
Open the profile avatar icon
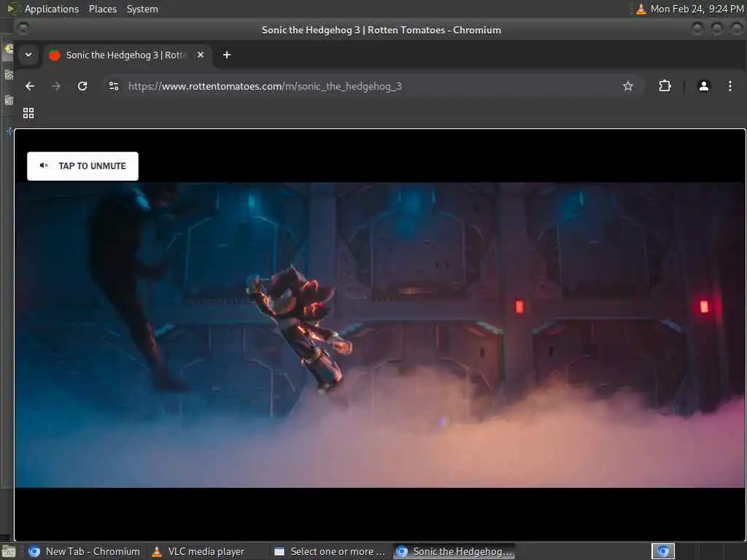click(x=704, y=86)
